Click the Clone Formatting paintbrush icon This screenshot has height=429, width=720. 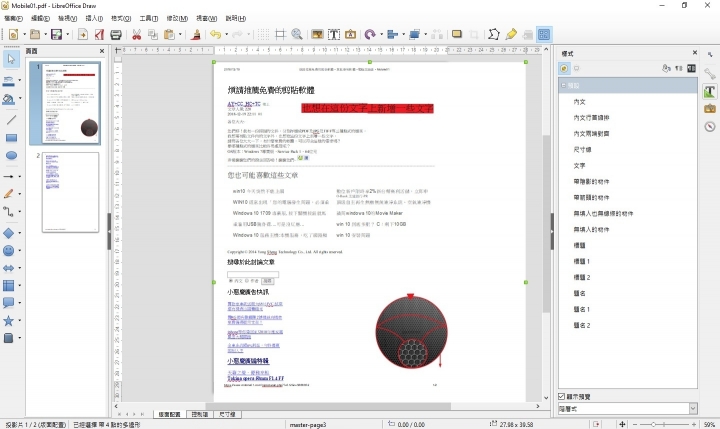pos(196,34)
